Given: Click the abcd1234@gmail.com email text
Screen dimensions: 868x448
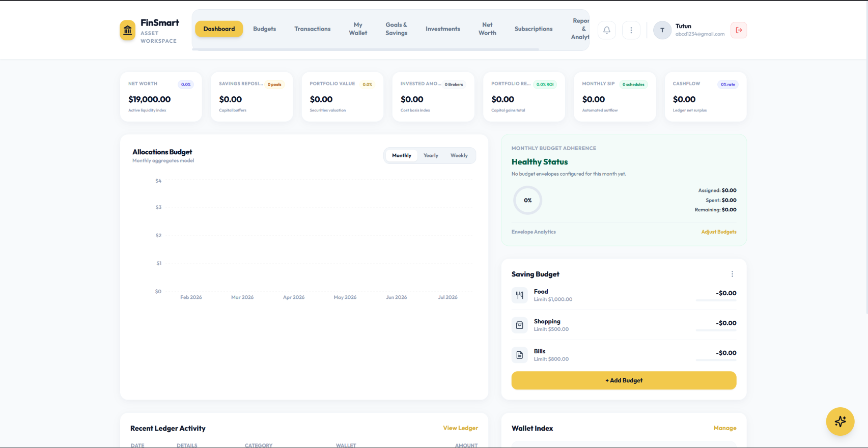Looking at the screenshot, I should point(700,34).
